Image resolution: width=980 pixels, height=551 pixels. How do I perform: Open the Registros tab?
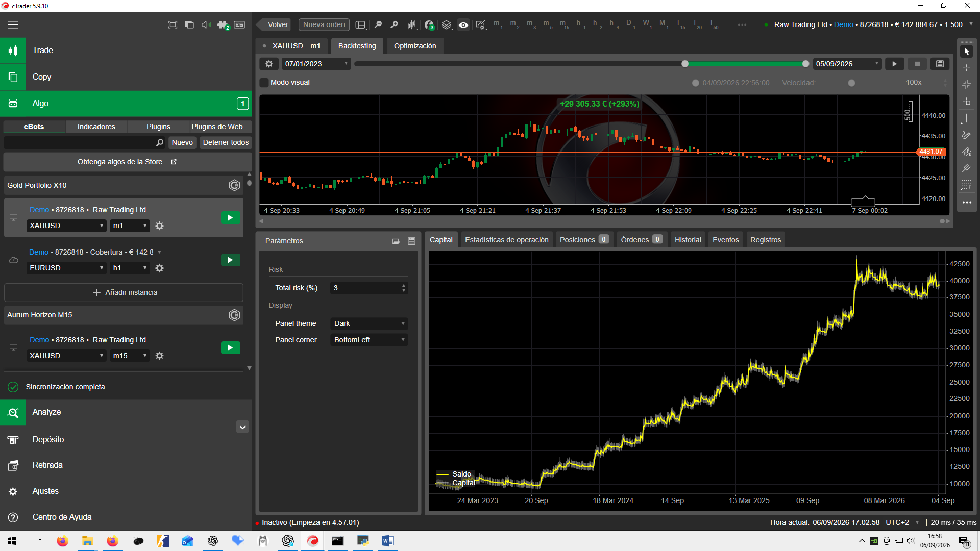[x=765, y=240]
